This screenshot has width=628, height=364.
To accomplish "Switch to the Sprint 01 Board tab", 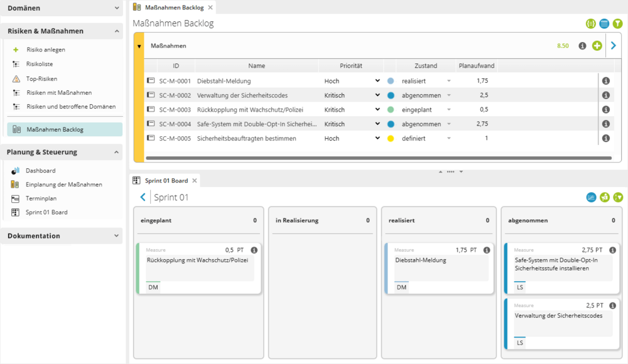I will [166, 181].
